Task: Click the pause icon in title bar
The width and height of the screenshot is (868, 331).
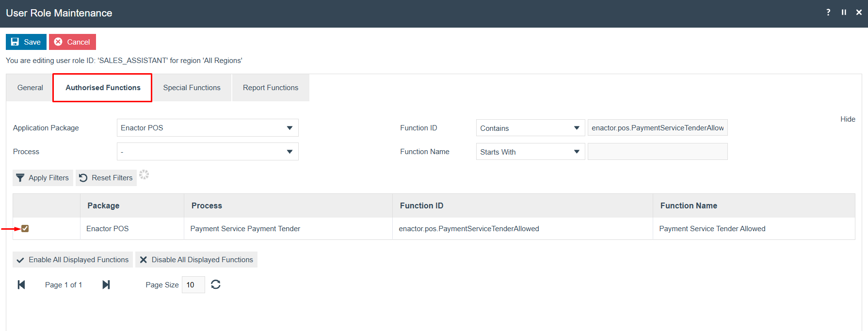Action: 844,12
